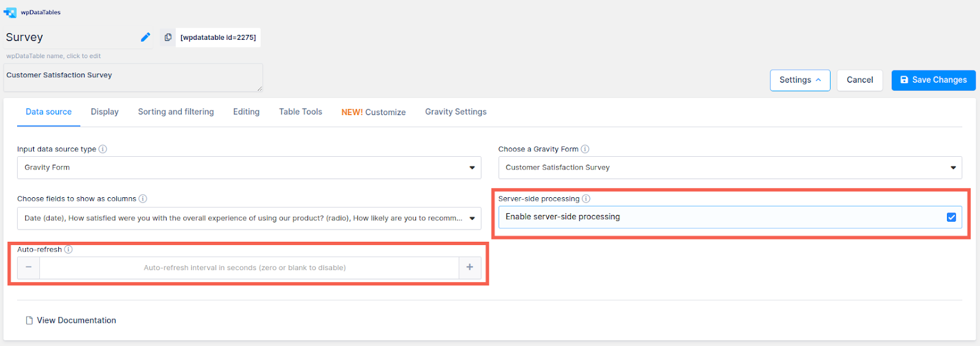Switch to the Data source tab

pos(48,112)
